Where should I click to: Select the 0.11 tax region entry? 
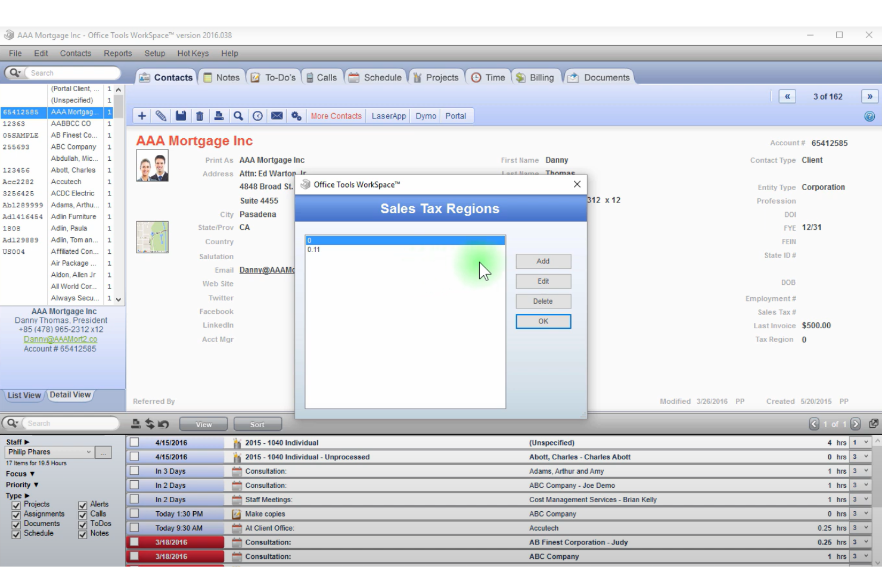[x=405, y=250]
